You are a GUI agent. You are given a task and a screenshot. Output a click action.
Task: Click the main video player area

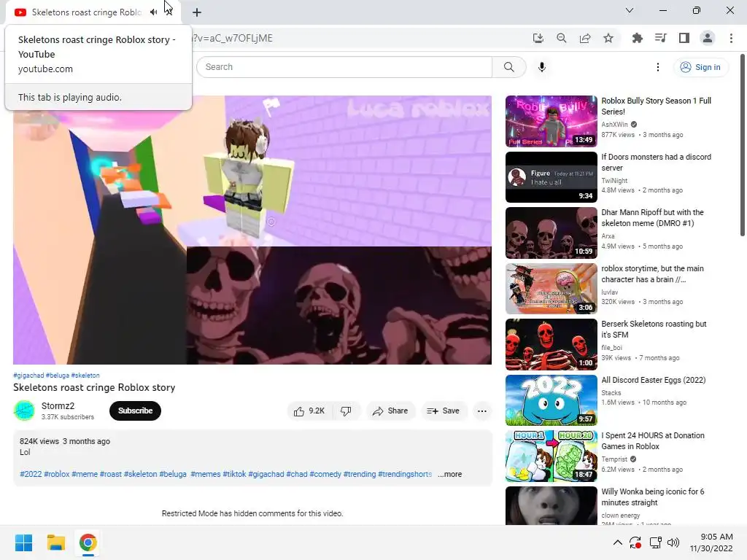(252, 230)
